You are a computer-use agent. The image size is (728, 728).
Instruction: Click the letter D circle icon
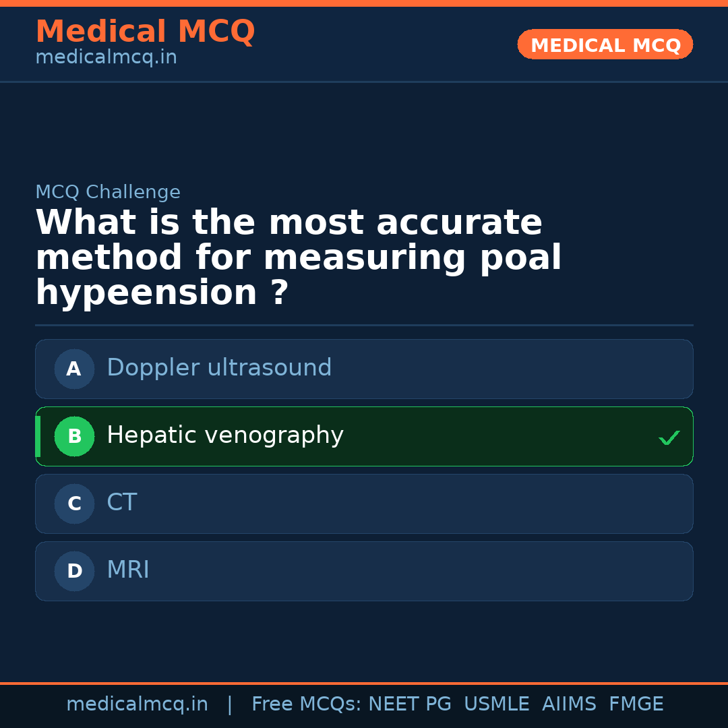click(x=74, y=571)
